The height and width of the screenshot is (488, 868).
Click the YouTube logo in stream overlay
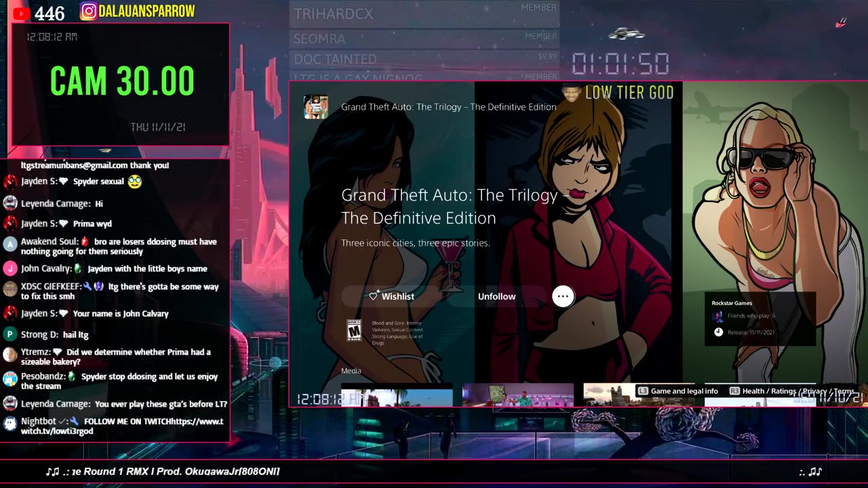tap(21, 13)
